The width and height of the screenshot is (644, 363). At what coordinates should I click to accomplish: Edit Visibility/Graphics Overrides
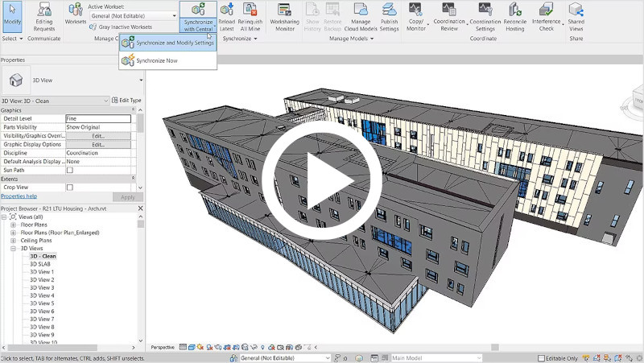click(x=98, y=135)
